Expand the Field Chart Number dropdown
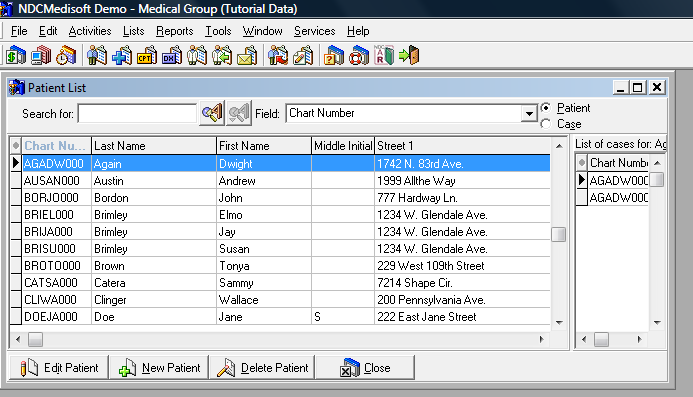 click(529, 114)
